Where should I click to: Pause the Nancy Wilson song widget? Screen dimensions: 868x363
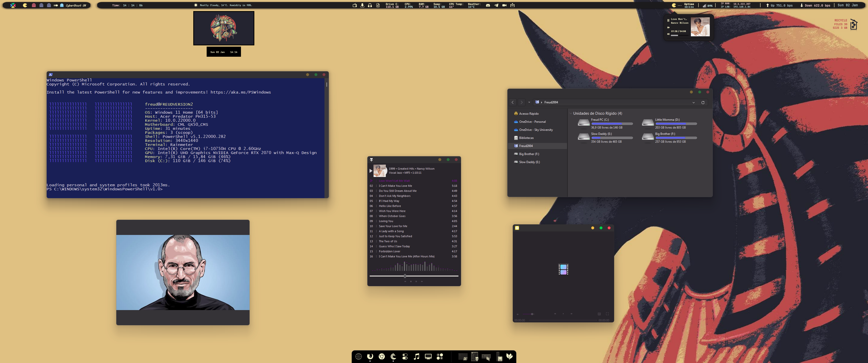(668, 20)
